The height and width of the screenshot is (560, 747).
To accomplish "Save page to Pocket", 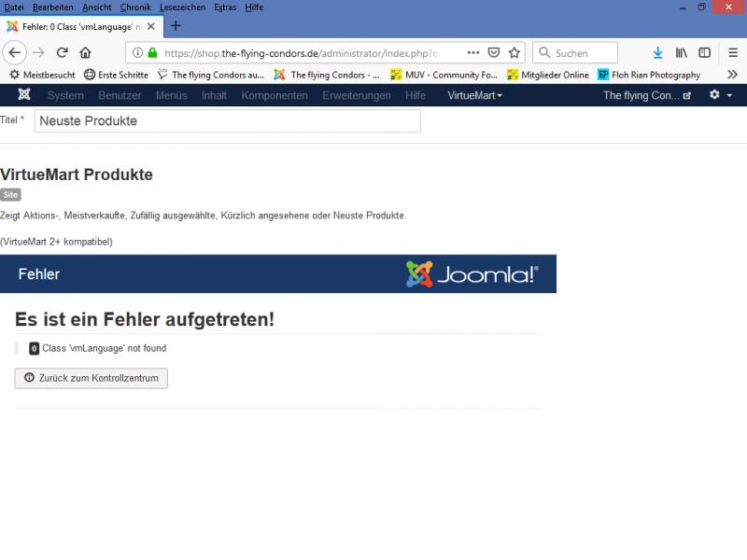I will click(494, 53).
